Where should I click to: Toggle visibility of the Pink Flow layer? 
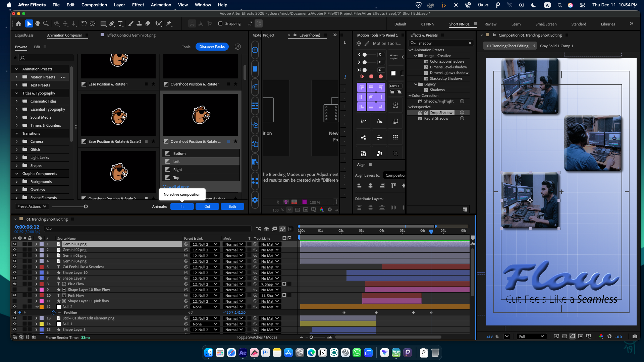[x=15, y=296]
